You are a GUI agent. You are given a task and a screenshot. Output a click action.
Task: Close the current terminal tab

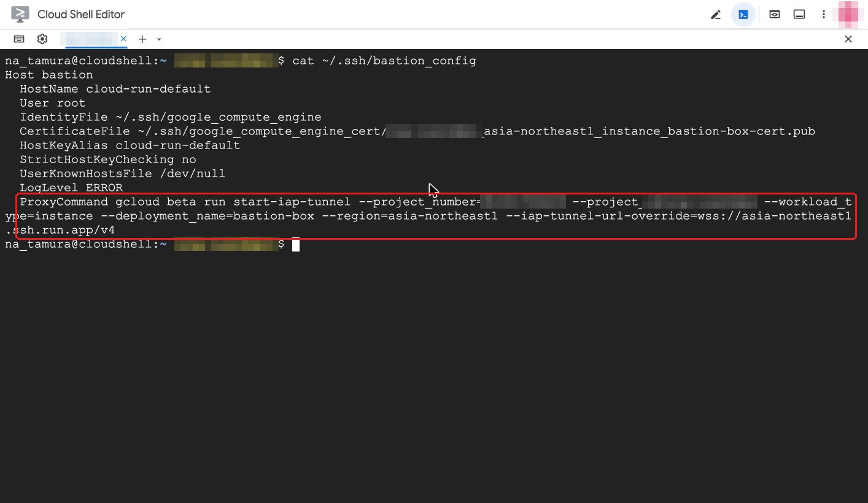tap(123, 39)
